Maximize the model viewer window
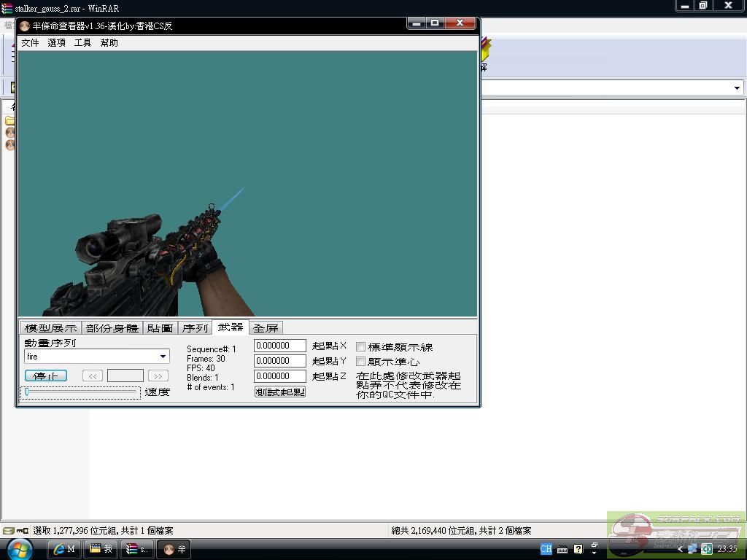This screenshot has width=747, height=560. pyautogui.click(x=435, y=23)
